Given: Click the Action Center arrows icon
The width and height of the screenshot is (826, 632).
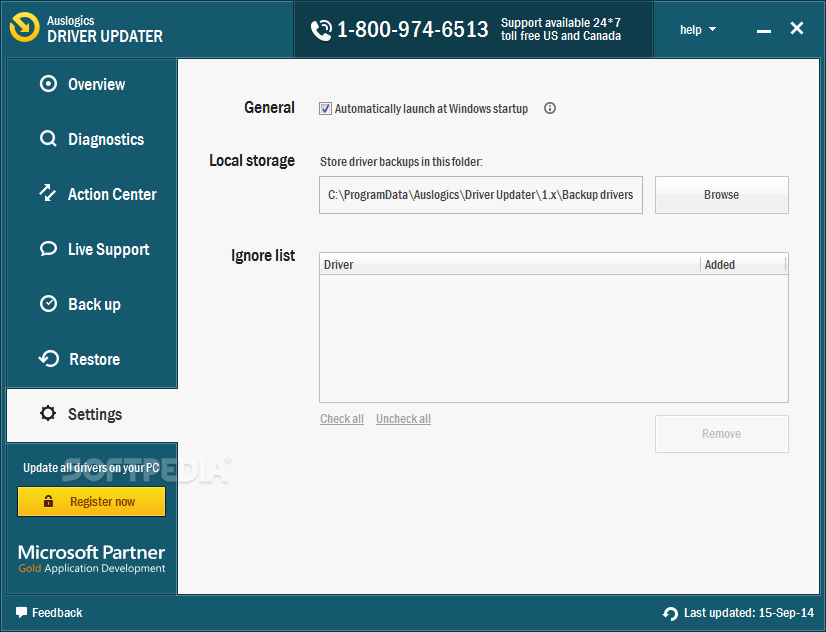Looking at the screenshot, I should pyautogui.click(x=48, y=193).
